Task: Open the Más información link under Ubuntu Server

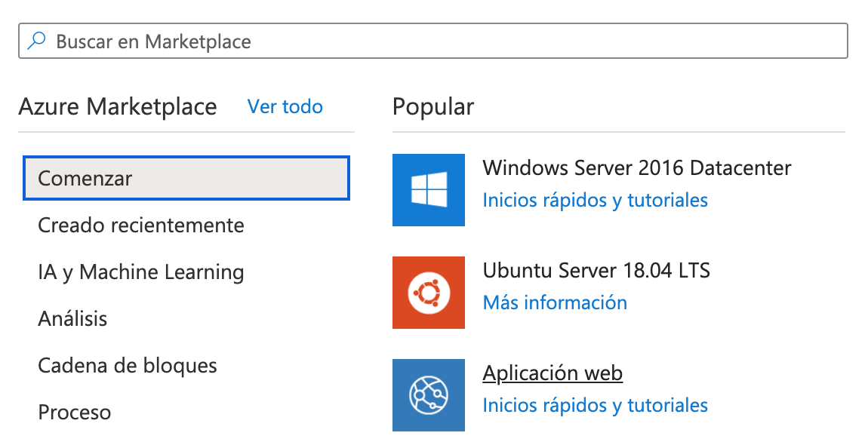Action: tap(555, 302)
